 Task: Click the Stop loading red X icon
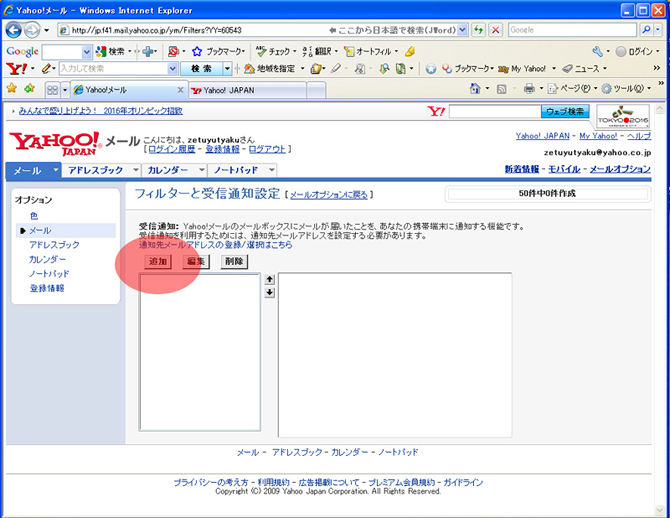(x=495, y=30)
